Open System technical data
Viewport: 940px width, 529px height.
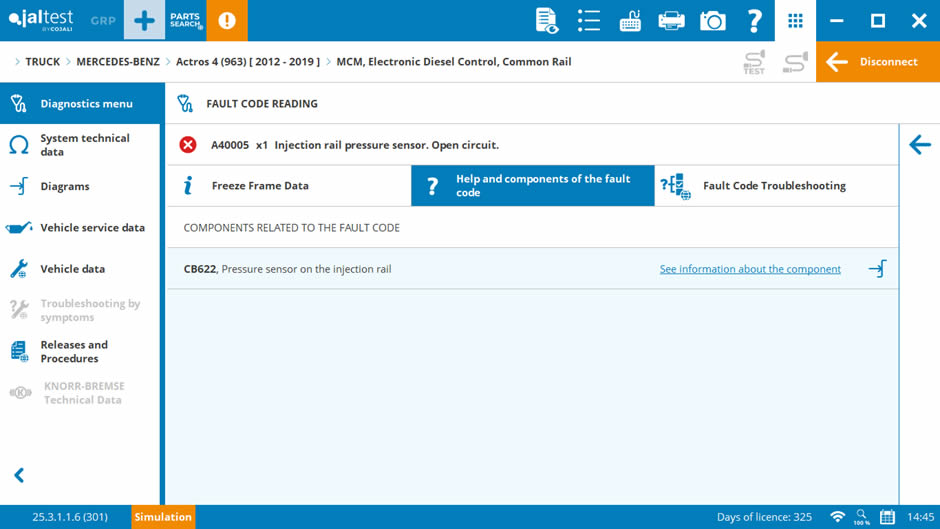pos(80,145)
